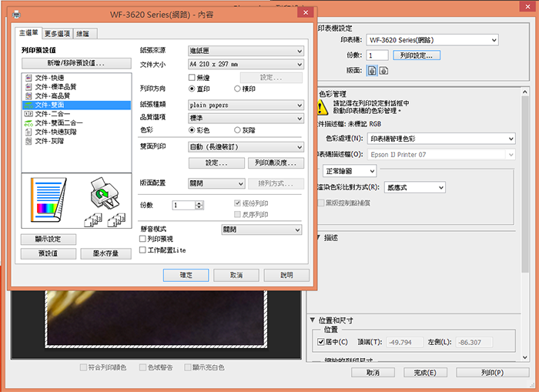Enable the 工作配置Lite checkbox
The image size is (539, 392).
(142, 250)
